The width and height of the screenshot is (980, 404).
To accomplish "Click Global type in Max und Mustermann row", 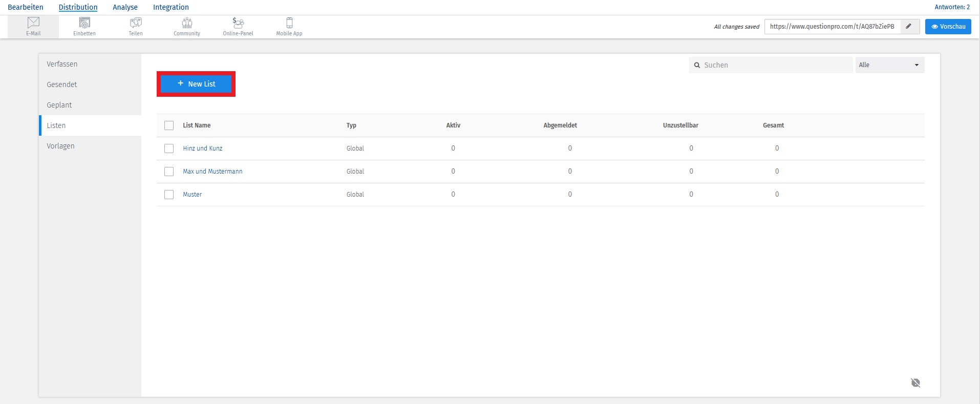I will (355, 172).
